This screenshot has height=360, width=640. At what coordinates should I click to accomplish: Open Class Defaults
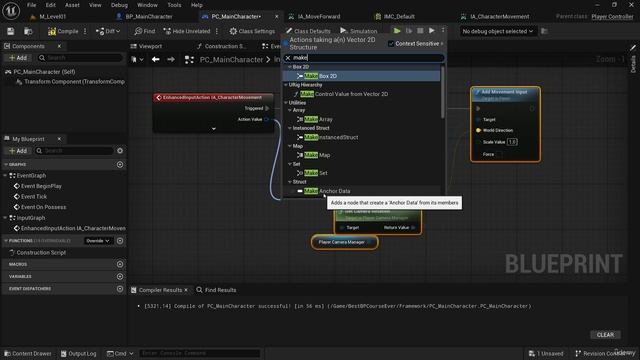[308, 31]
